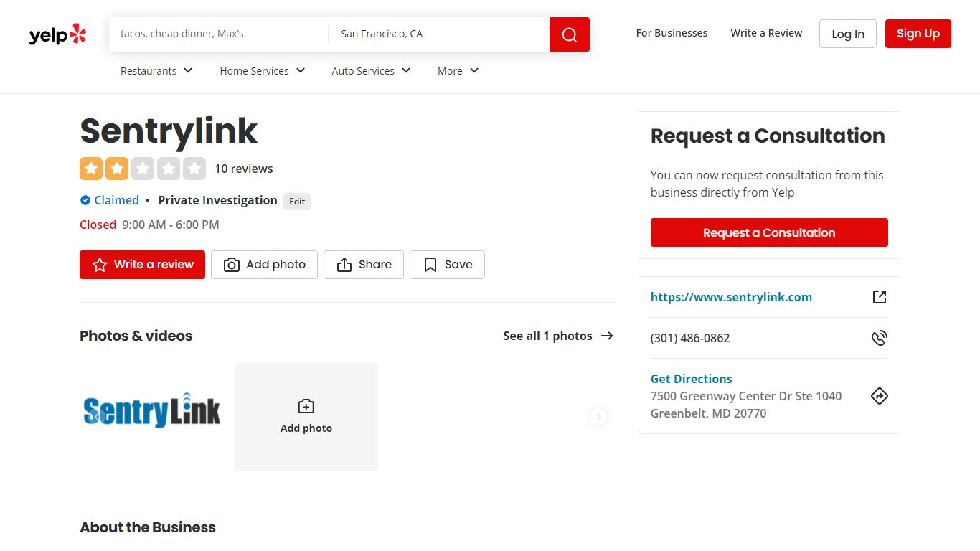Click the Share button
Screen dimensions: 980x551
click(364, 265)
